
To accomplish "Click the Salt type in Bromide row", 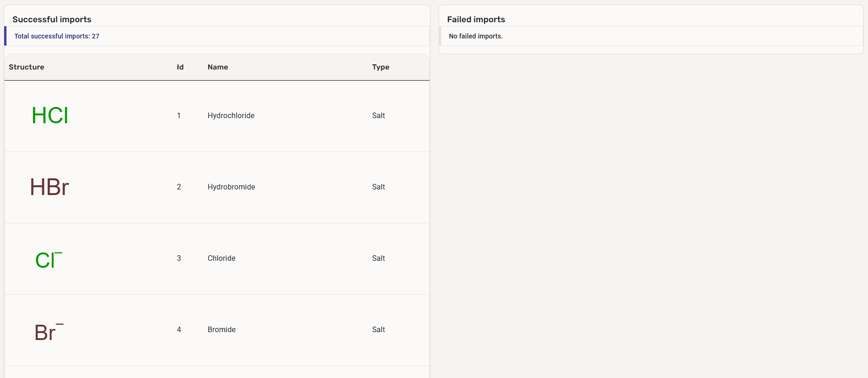I will (378, 330).
